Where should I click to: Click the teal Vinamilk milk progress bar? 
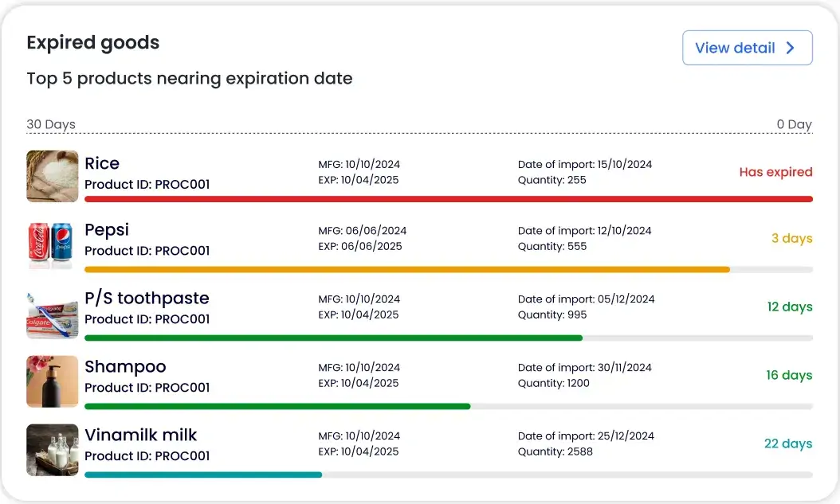point(203,475)
